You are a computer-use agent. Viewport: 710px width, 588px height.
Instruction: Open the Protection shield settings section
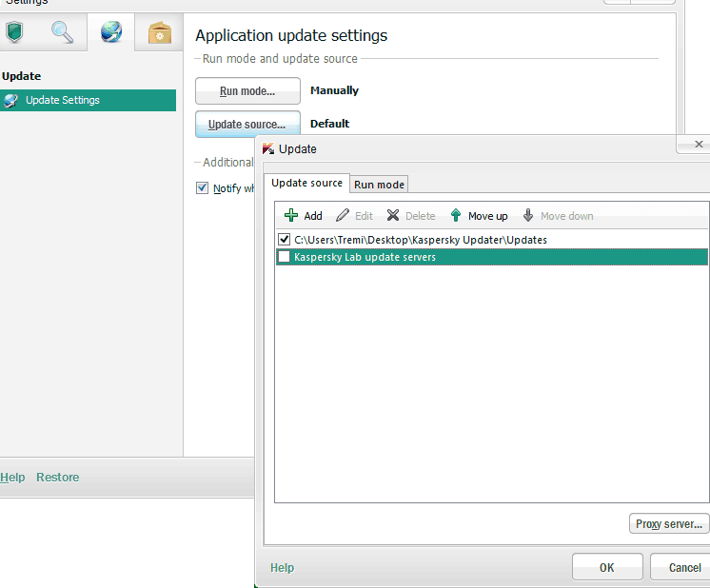(14, 32)
